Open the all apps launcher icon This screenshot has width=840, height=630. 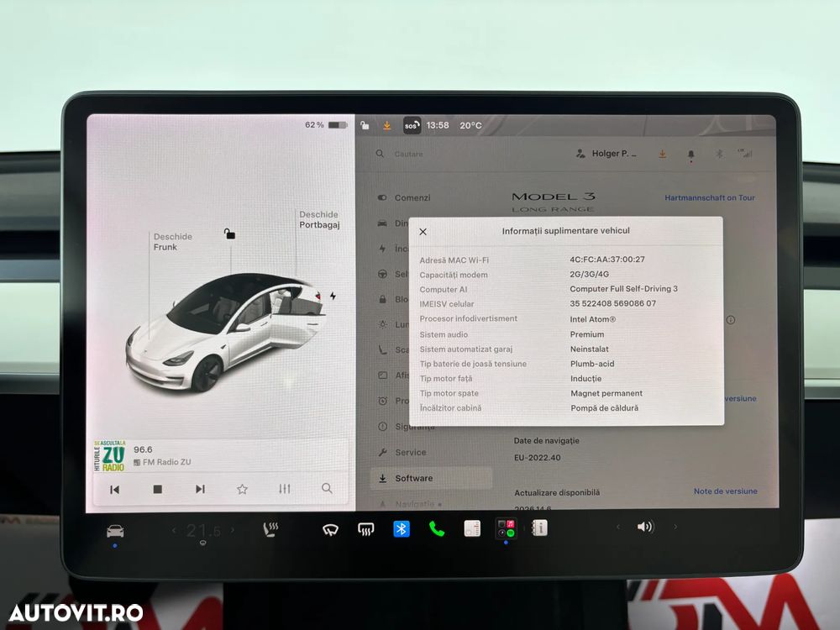506,528
